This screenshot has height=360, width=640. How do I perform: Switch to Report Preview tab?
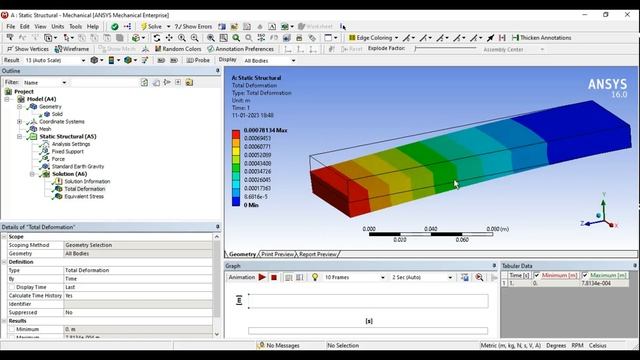(318, 254)
